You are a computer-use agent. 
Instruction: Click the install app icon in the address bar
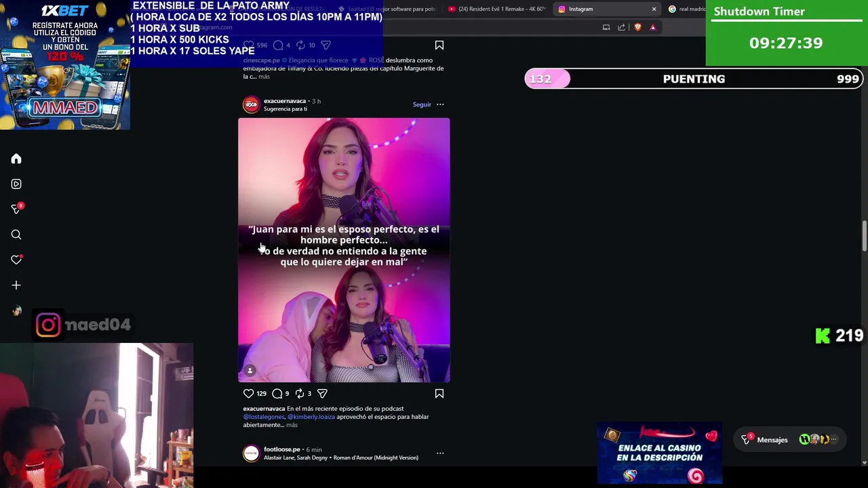[606, 27]
